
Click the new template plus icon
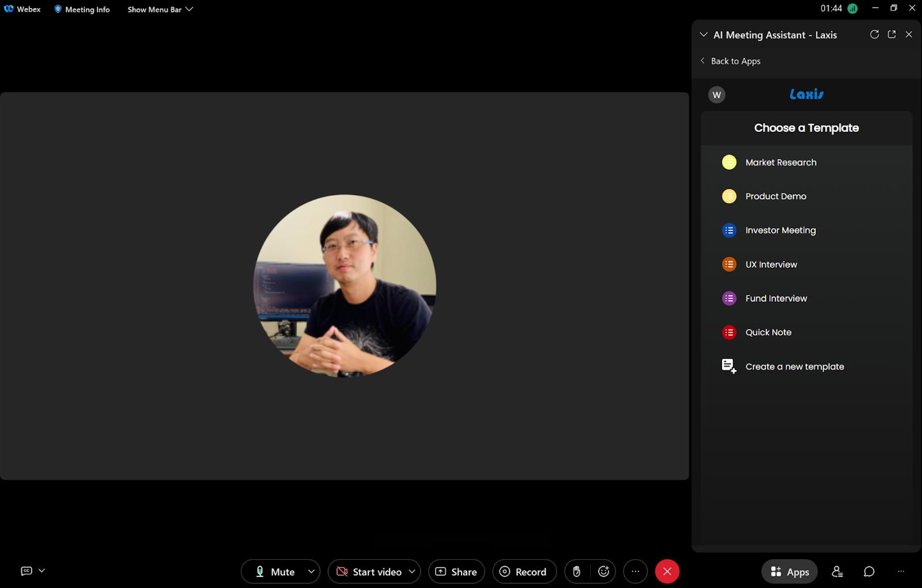coord(729,366)
